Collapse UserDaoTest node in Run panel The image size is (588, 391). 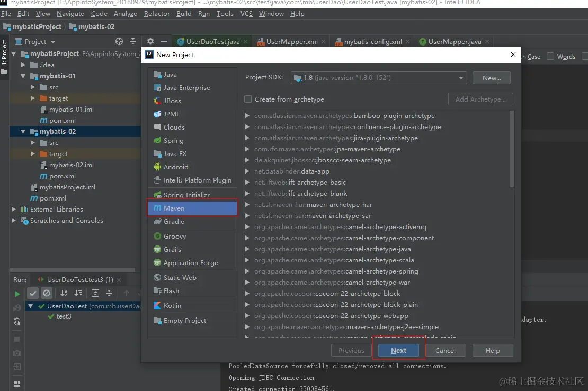point(30,306)
